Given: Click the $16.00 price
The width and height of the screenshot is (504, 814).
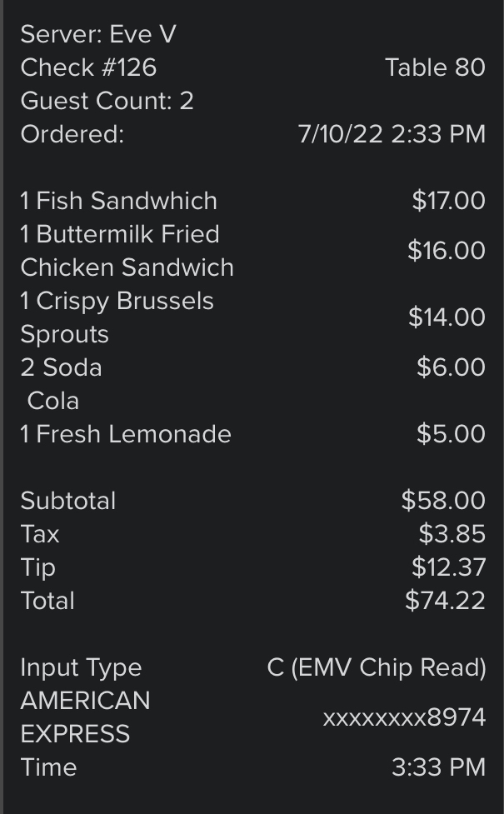Looking at the screenshot, I should 447,251.
